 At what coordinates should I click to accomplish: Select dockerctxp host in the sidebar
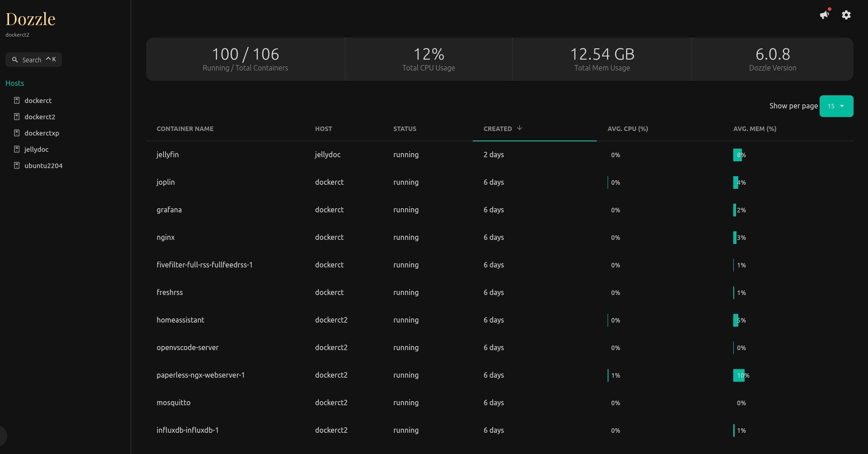coord(42,133)
